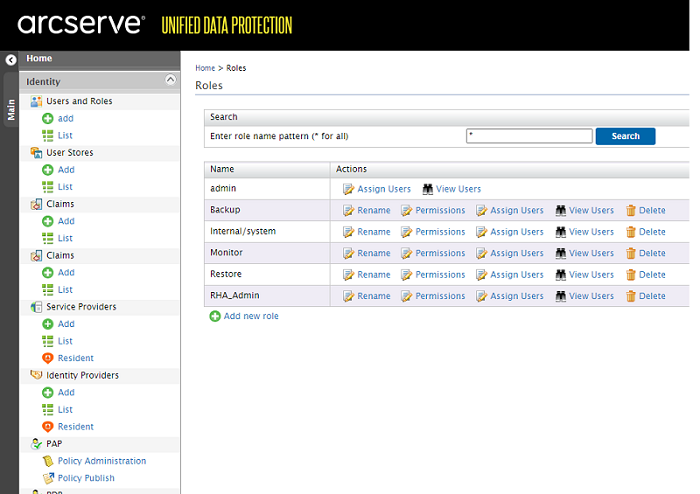The width and height of the screenshot is (700, 494).
Task: Click the arcserve logo
Action: click(81, 24)
